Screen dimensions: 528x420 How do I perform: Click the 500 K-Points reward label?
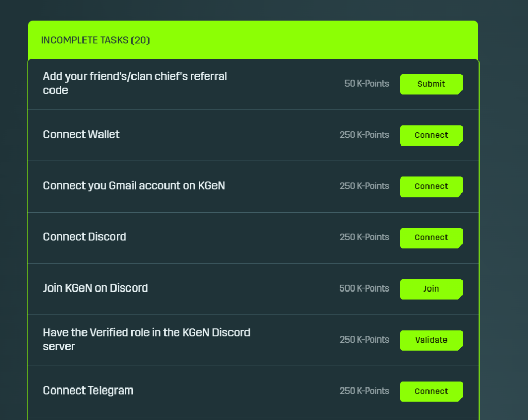(365, 288)
